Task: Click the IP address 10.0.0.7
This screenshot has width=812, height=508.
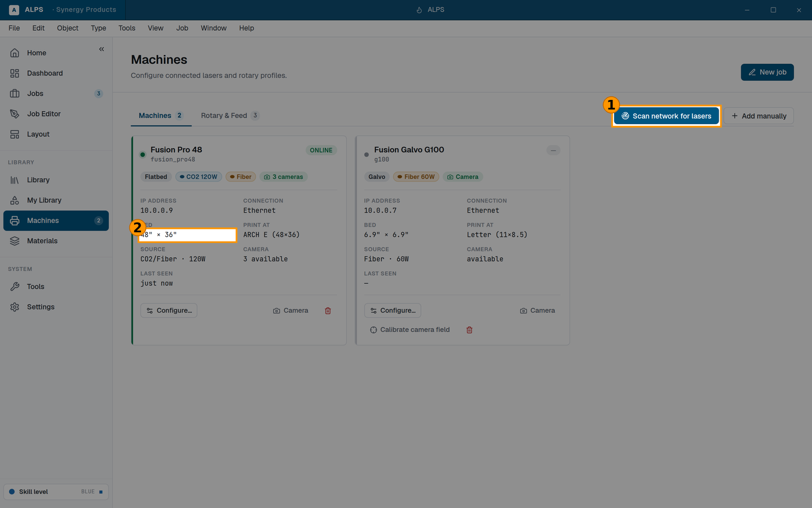Action: pos(380,211)
